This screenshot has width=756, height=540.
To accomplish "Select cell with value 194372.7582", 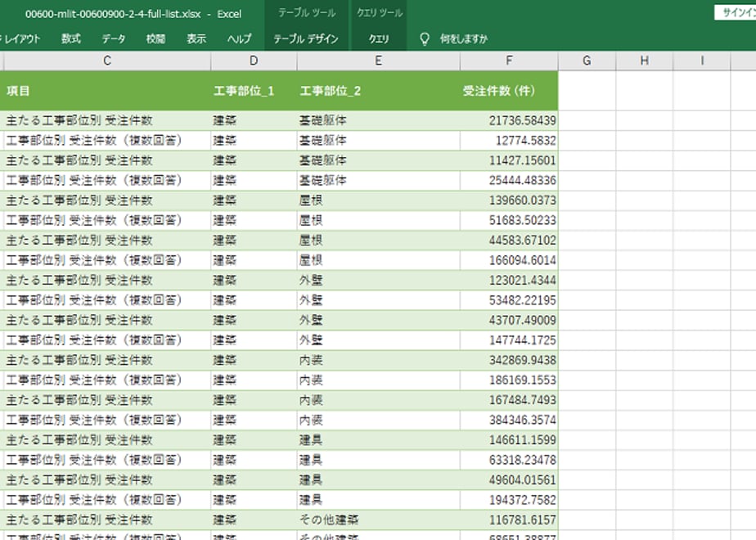I will click(x=509, y=501).
